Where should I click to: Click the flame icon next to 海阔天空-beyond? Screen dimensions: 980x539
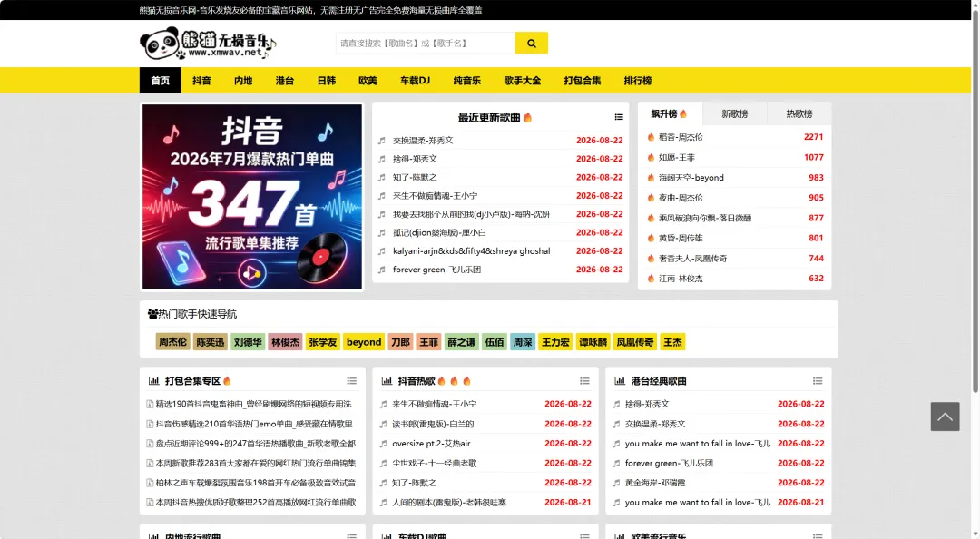click(651, 178)
